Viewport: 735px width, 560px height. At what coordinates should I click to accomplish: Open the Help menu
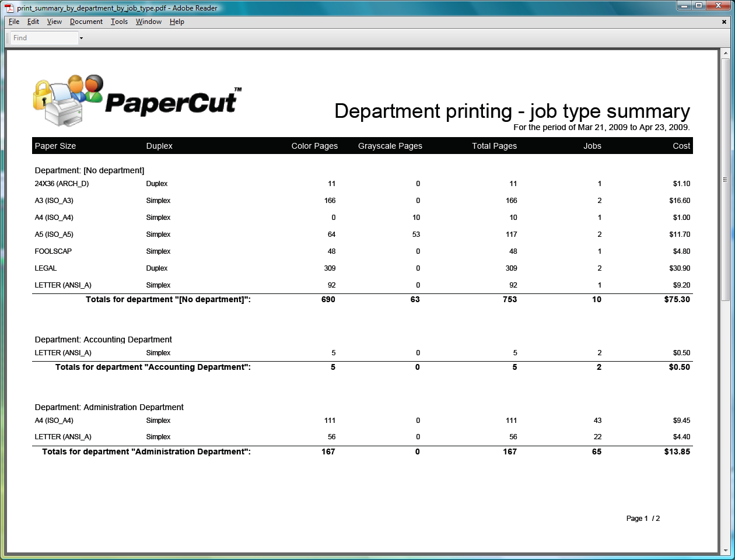click(x=177, y=22)
